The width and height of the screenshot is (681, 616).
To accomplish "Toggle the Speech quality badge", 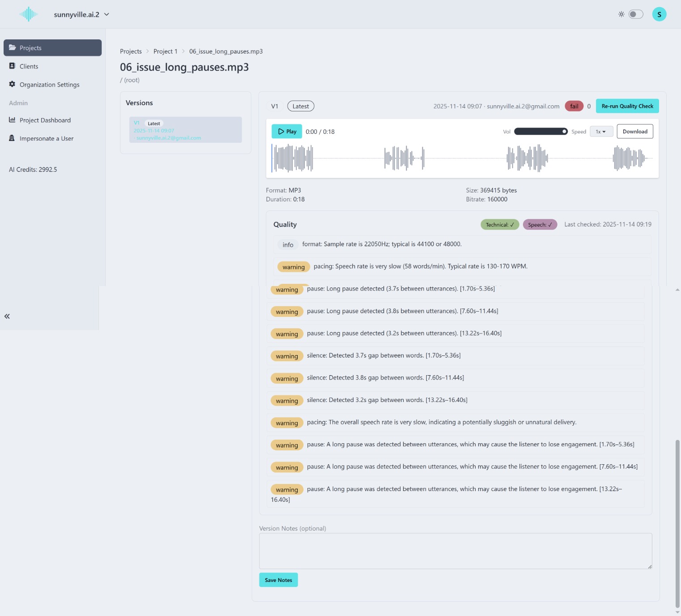I will pyautogui.click(x=540, y=224).
